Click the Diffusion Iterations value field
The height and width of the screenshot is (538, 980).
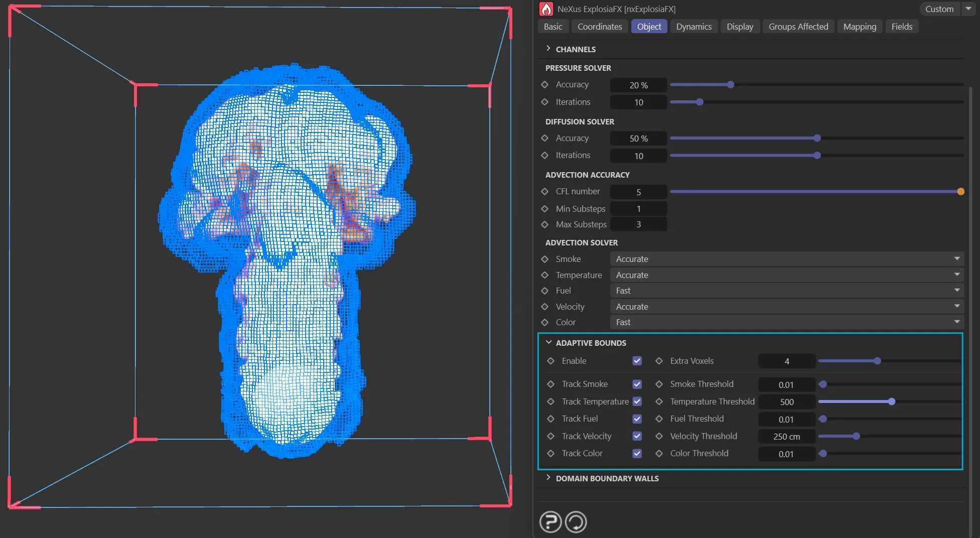coord(638,156)
